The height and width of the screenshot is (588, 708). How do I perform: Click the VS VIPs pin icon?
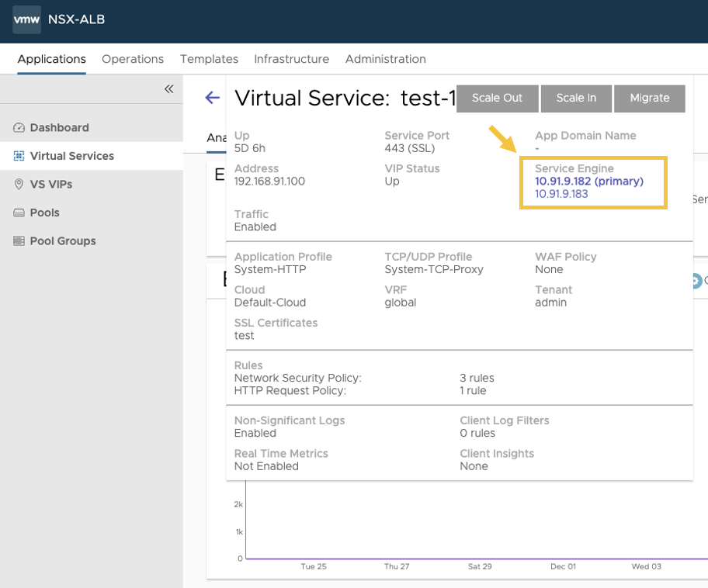19,185
